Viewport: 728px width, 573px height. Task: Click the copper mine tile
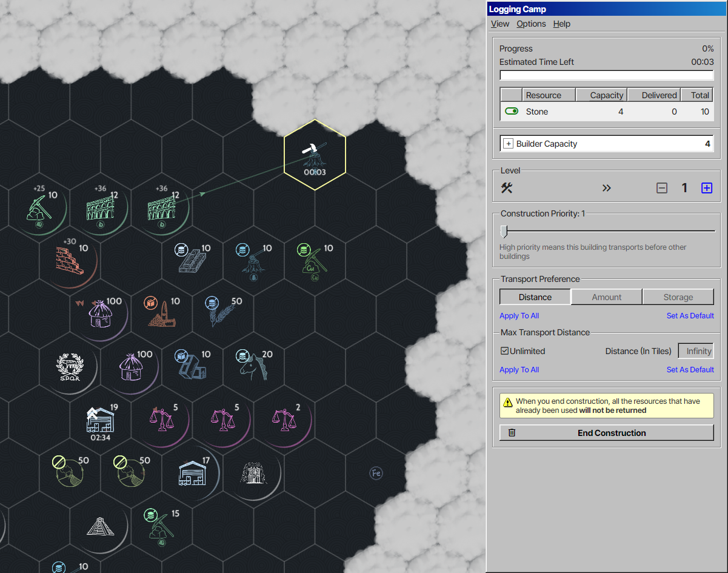click(315, 261)
